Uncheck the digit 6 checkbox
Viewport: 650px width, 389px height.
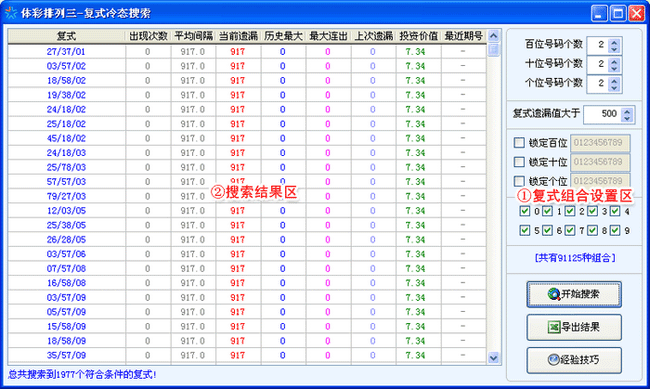click(x=547, y=230)
